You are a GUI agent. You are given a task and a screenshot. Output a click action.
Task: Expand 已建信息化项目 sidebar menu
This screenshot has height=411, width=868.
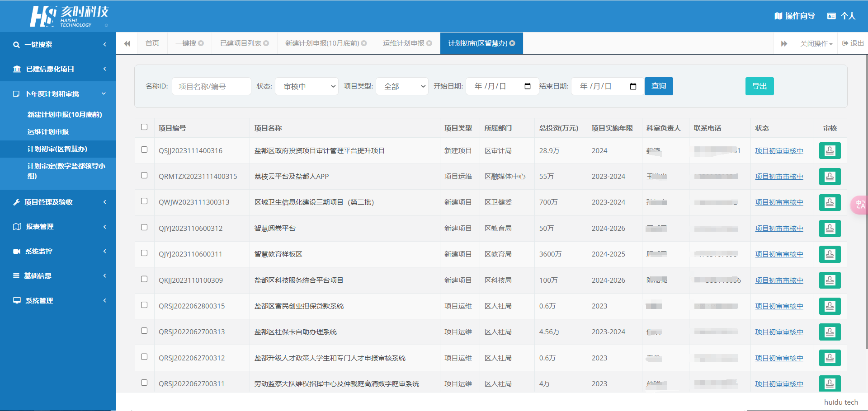(58, 69)
